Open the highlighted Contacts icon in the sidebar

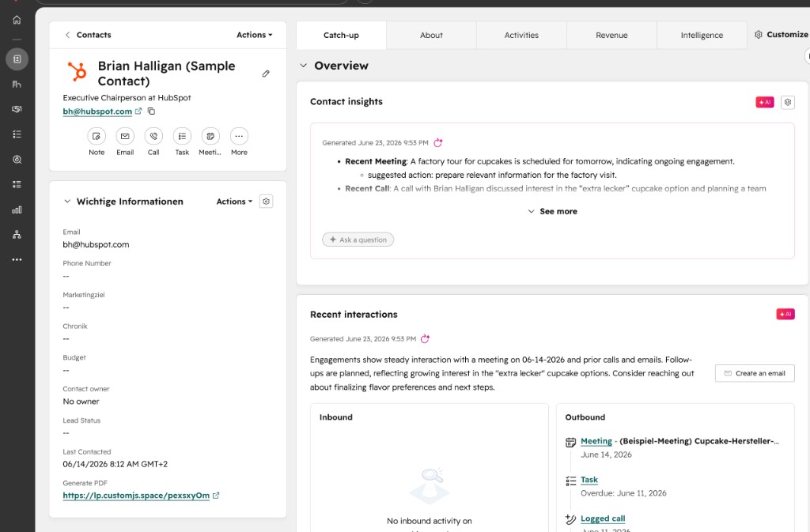click(17, 59)
